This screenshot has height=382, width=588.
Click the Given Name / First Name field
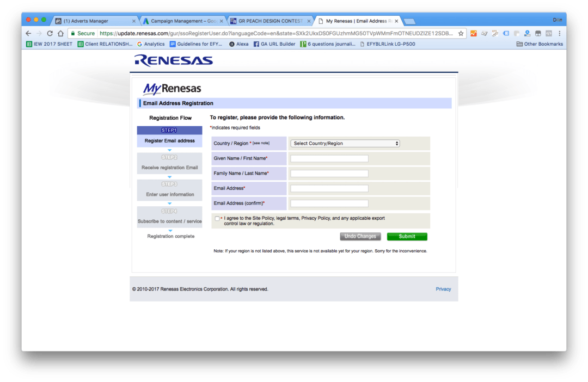click(x=329, y=159)
